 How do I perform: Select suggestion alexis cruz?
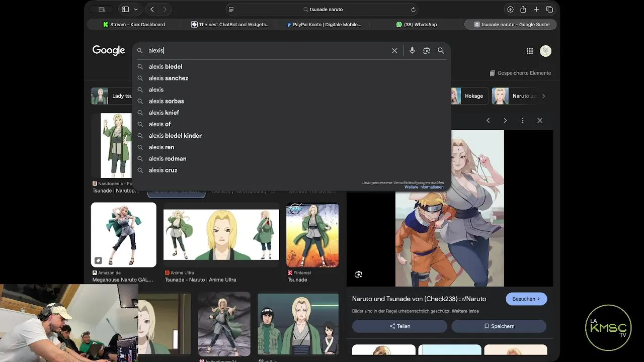pos(291,170)
